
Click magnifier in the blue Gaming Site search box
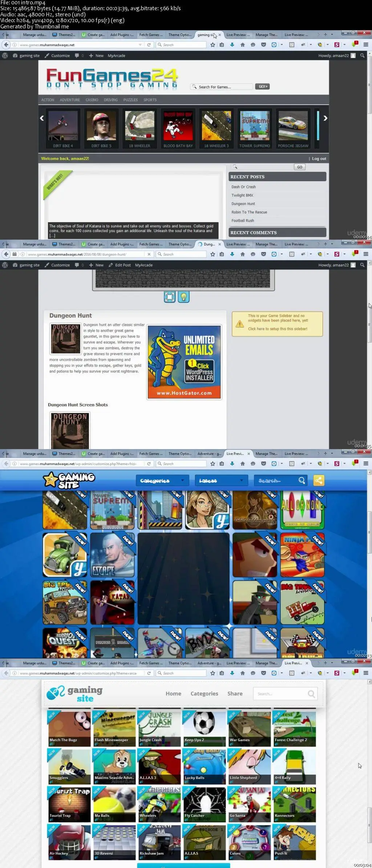point(302,480)
